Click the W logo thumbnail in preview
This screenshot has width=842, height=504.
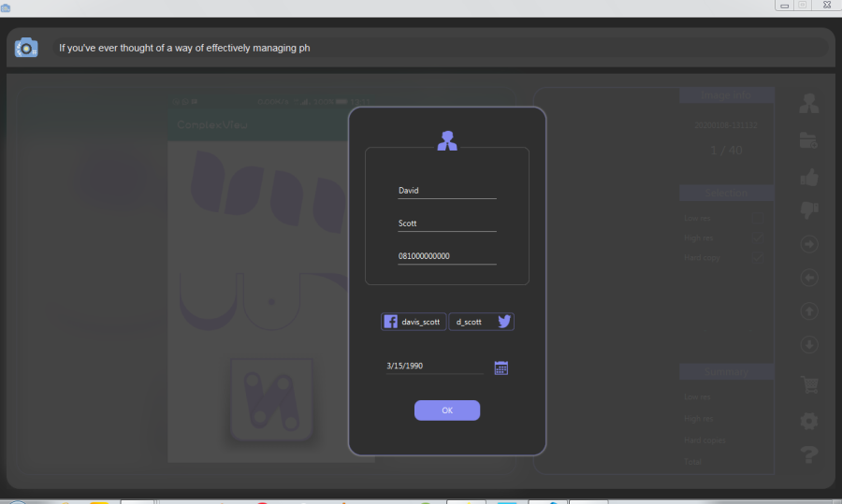click(x=271, y=400)
